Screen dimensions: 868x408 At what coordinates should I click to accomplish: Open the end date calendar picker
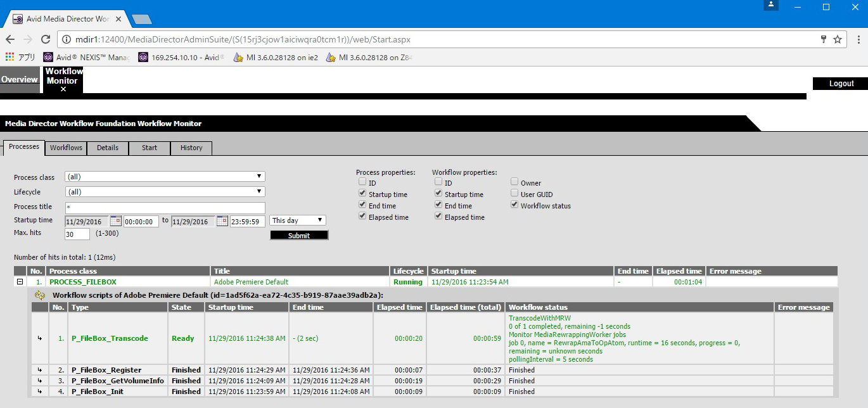(x=222, y=221)
